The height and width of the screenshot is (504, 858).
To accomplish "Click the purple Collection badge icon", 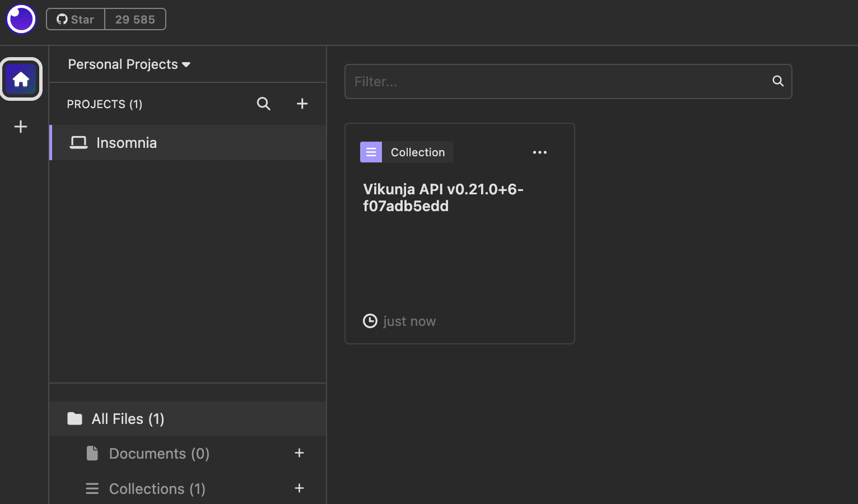I will (371, 152).
